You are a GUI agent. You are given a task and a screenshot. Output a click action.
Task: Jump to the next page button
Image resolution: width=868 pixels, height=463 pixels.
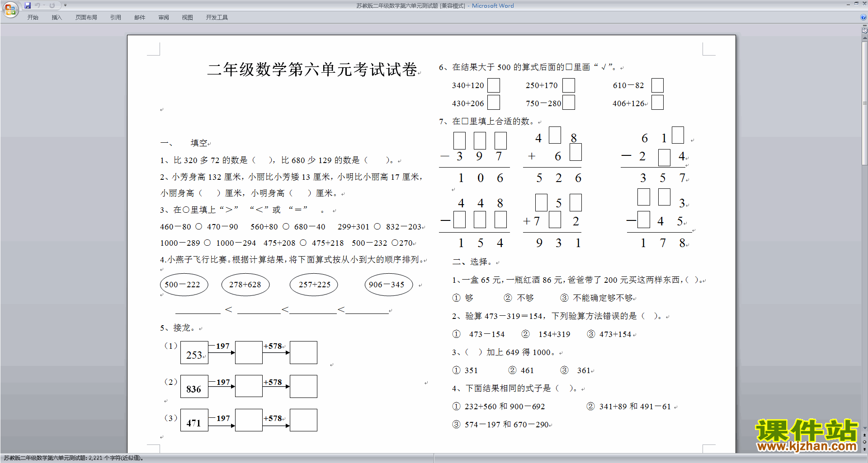click(x=864, y=449)
